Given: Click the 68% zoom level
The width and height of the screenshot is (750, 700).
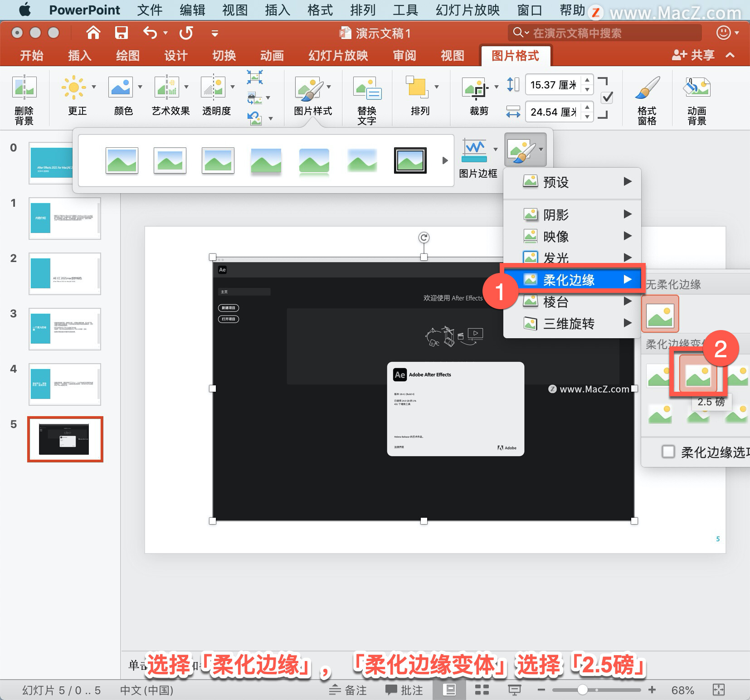Looking at the screenshot, I should (682, 690).
